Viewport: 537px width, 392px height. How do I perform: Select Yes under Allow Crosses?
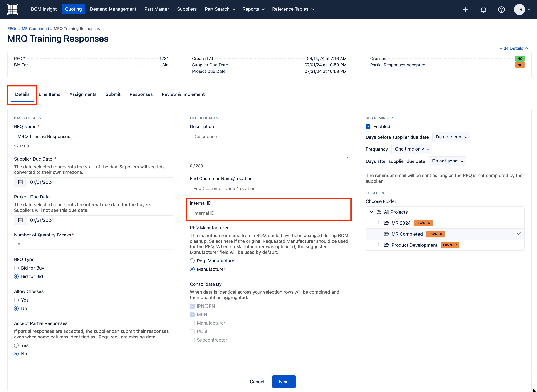[x=16, y=300]
